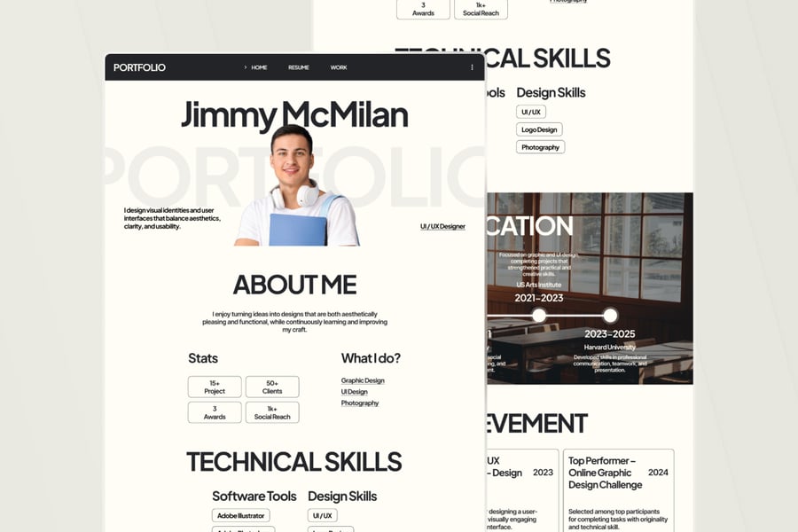
Task: Click Photography tag under Design Skills
Action: point(540,147)
